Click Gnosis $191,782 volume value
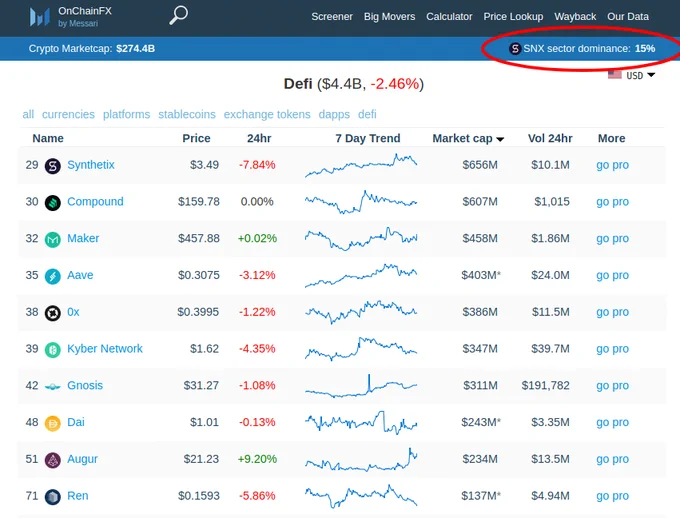 point(545,385)
